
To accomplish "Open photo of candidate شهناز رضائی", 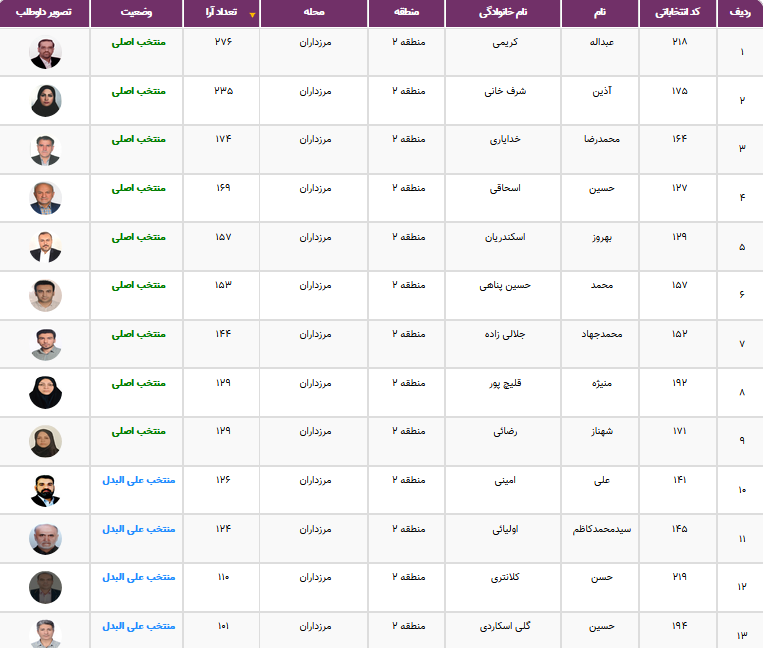I will [45, 441].
